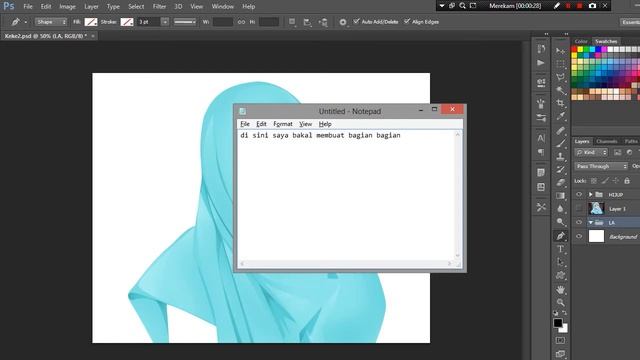The width and height of the screenshot is (640, 360).
Task: Open the Shape tool mode dropdown
Action: point(51,22)
